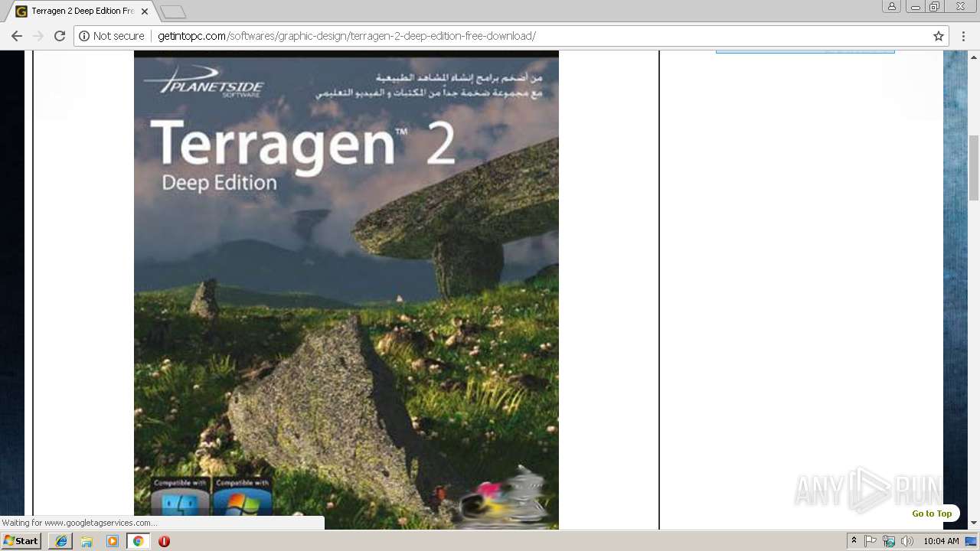This screenshot has width=980, height=551.
Task: Open the volume speaker tray icon
Action: click(x=907, y=541)
